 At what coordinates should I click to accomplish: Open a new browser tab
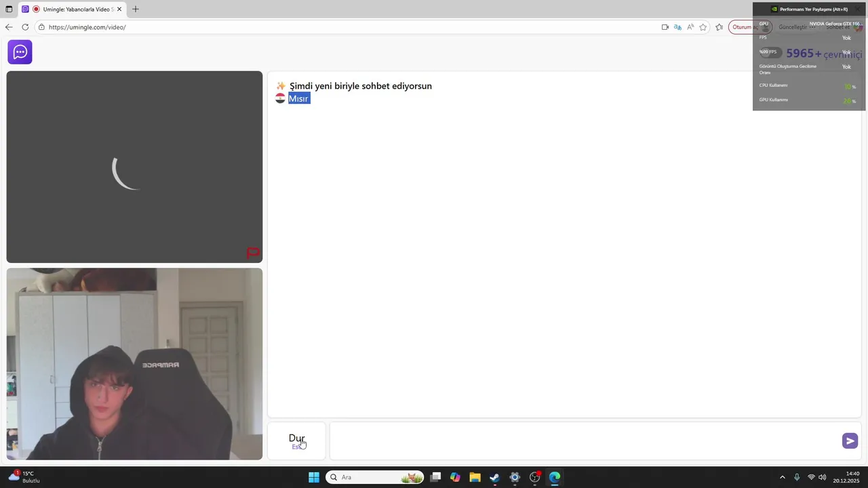point(136,9)
